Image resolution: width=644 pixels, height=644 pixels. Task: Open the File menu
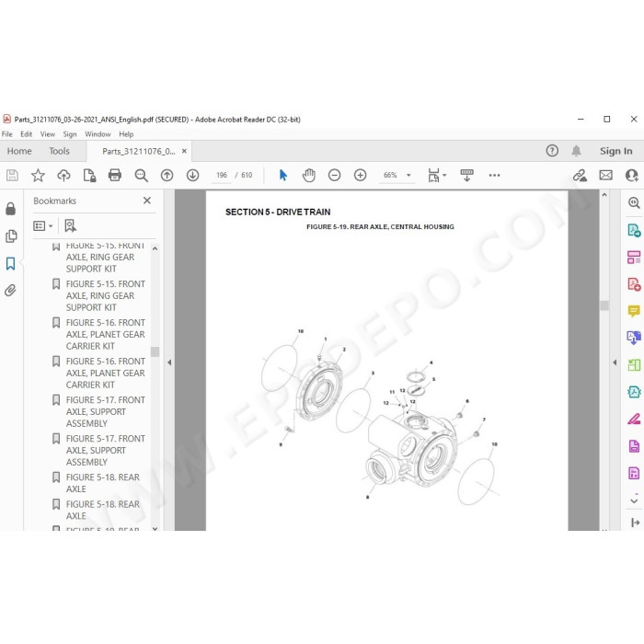(x=7, y=134)
